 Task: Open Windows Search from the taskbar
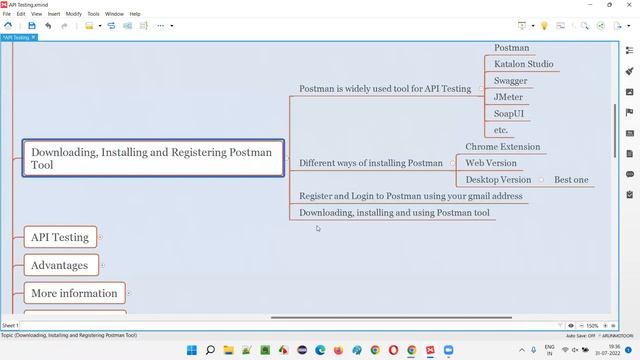tap(210, 350)
